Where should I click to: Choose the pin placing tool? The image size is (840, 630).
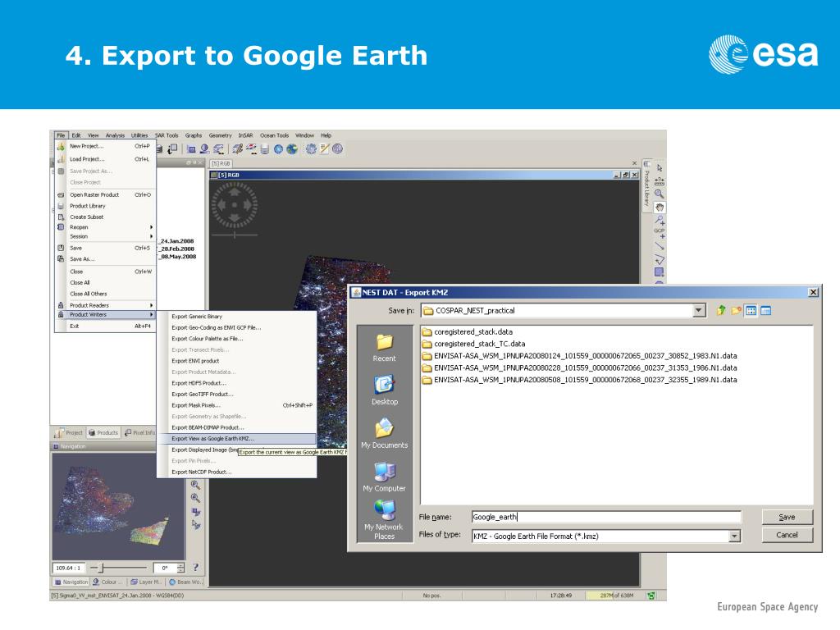pyautogui.click(x=660, y=220)
